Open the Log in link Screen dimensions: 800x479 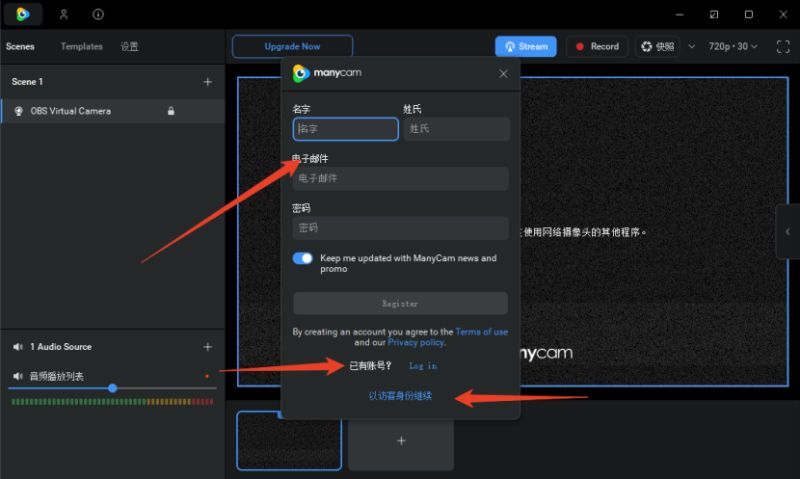click(423, 366)
